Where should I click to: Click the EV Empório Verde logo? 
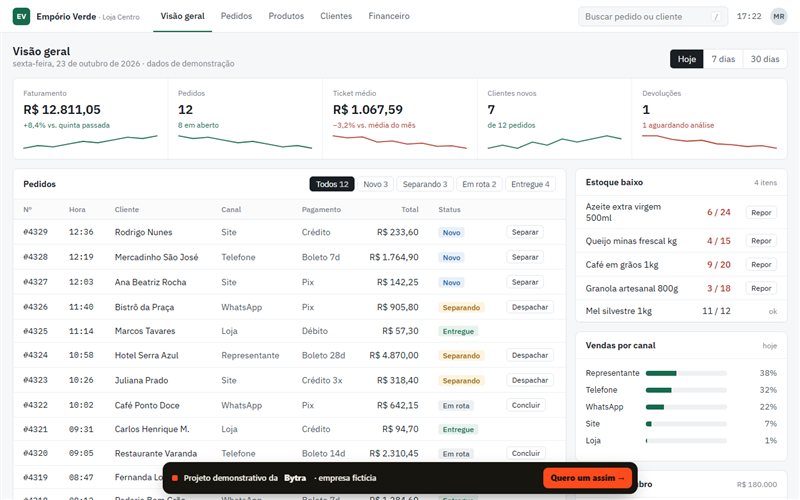tap(21, 16)
